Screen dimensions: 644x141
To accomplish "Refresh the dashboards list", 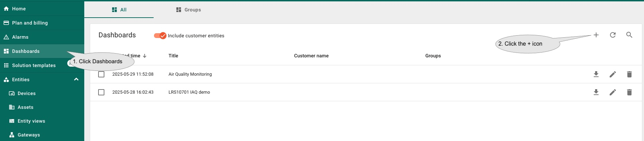I will point(612,35).
